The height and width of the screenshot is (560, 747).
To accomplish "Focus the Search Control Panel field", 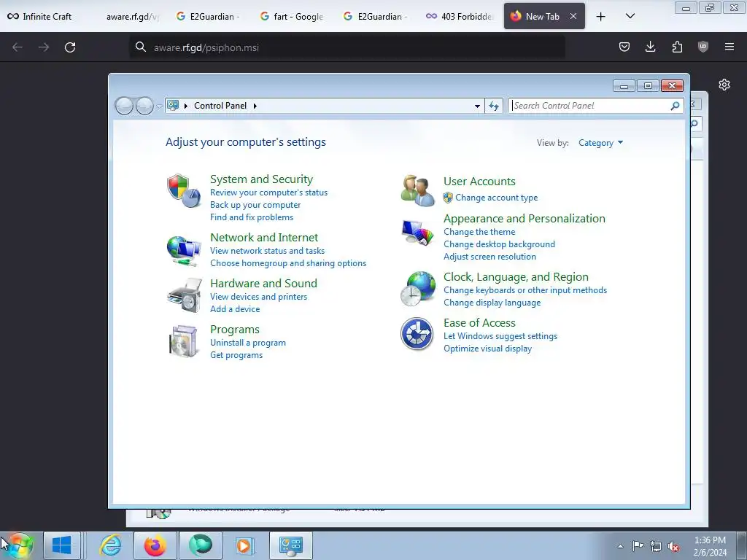I will click(589, 106).
